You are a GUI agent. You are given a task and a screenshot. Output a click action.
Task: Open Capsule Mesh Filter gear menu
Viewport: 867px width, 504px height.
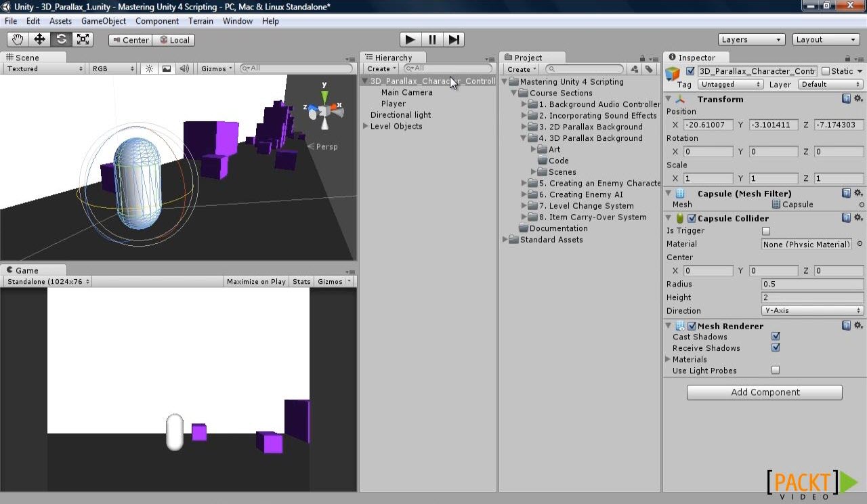[858, 193]
